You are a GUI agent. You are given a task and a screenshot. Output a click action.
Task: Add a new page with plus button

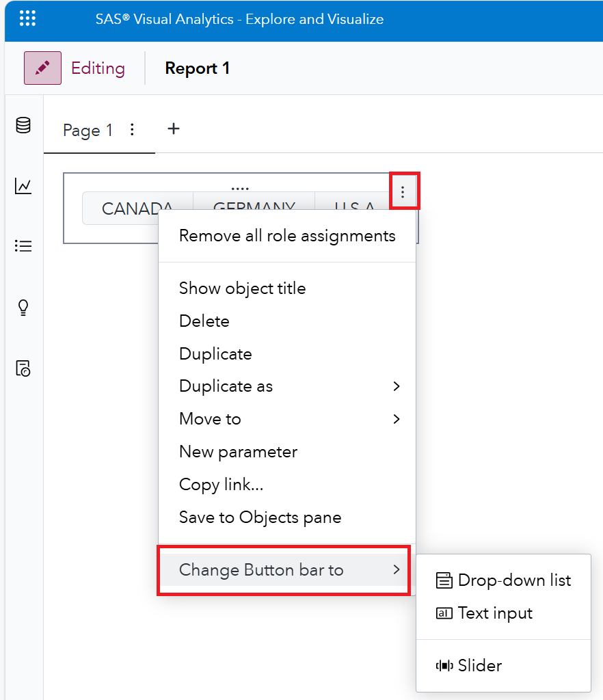tap(174, 129)
